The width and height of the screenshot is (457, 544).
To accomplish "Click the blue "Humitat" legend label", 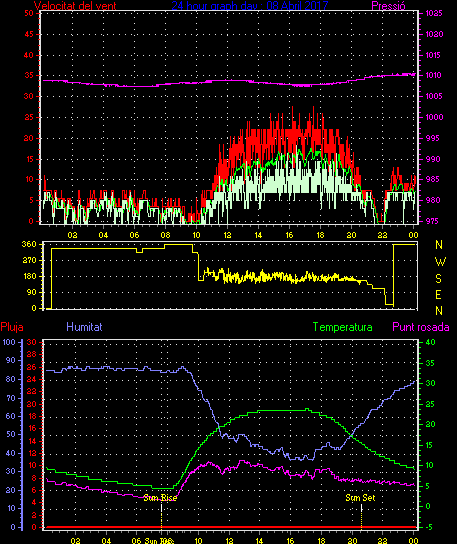I will point(84,327).
